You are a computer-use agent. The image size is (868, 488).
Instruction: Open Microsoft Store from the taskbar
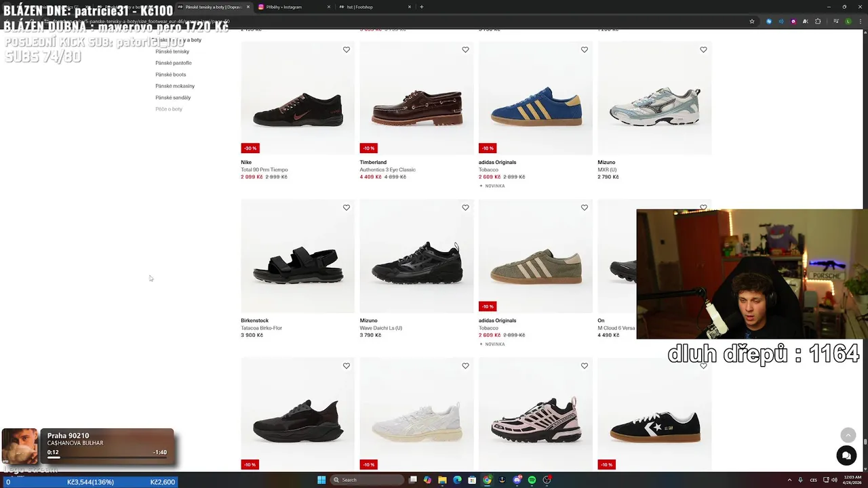(472, 480)
